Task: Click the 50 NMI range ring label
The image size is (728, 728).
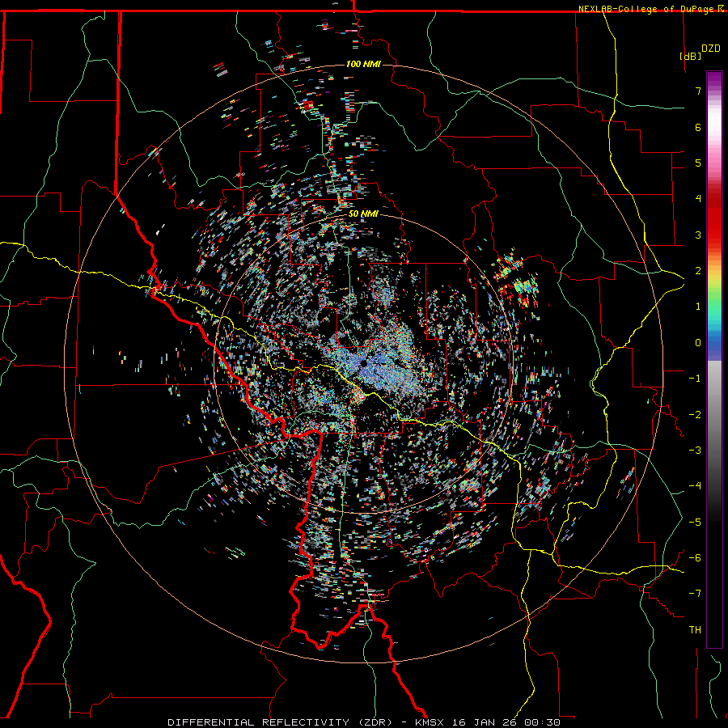Action: point(363,214)
